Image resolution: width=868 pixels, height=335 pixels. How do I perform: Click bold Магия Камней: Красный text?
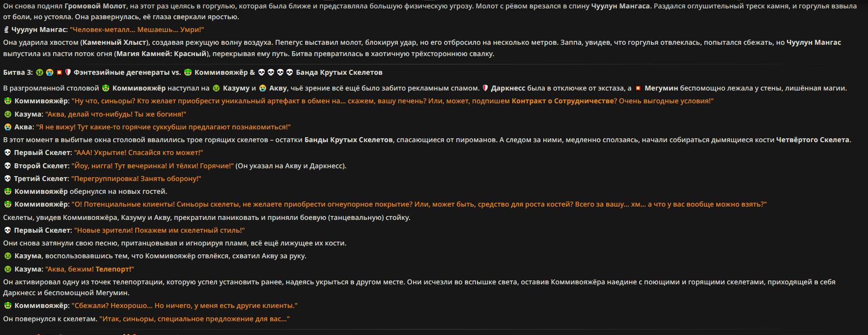coord(161,54)
